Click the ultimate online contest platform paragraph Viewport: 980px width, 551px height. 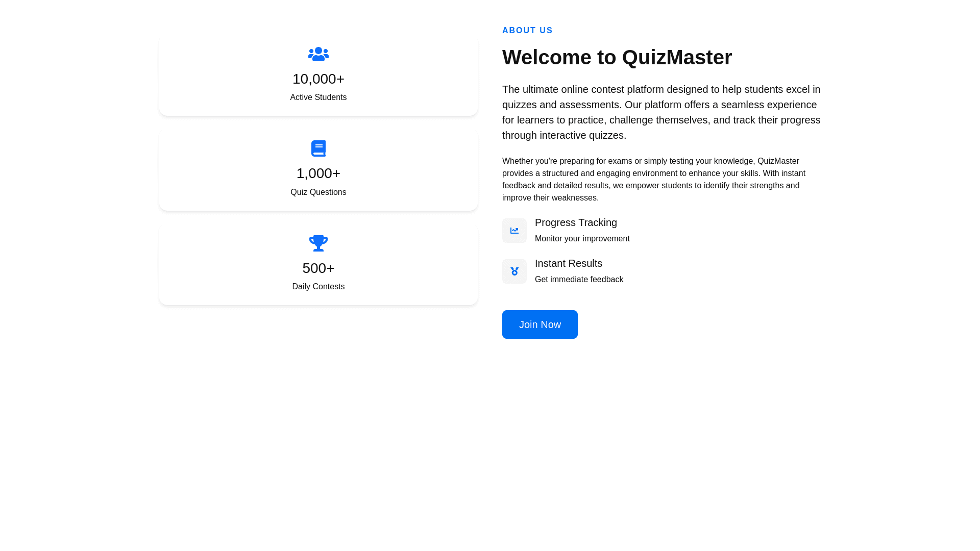click(x=661, y=112)
